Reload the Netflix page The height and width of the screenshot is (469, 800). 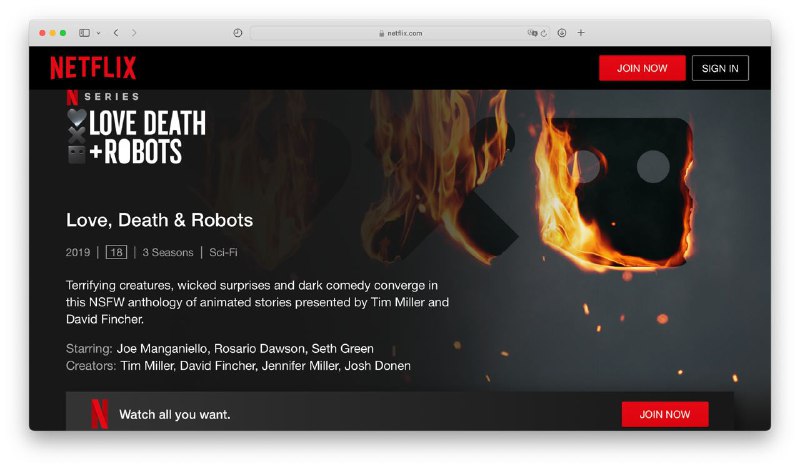tap(544, 33)
